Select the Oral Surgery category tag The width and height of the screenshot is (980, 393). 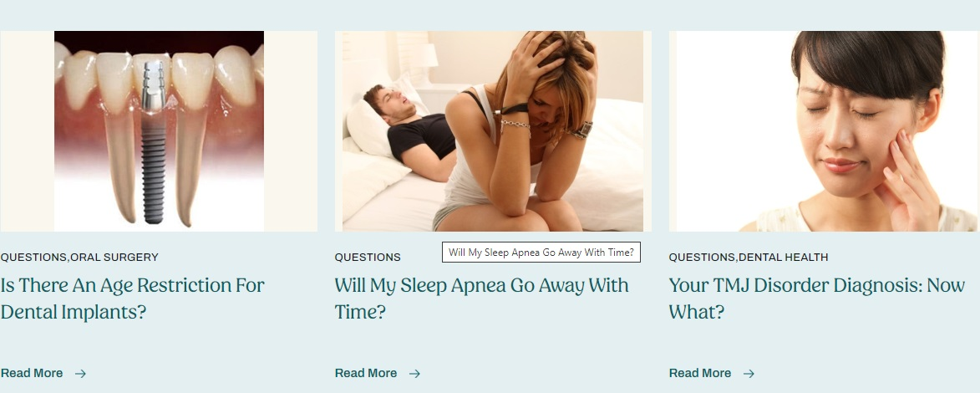click(114, 258)
